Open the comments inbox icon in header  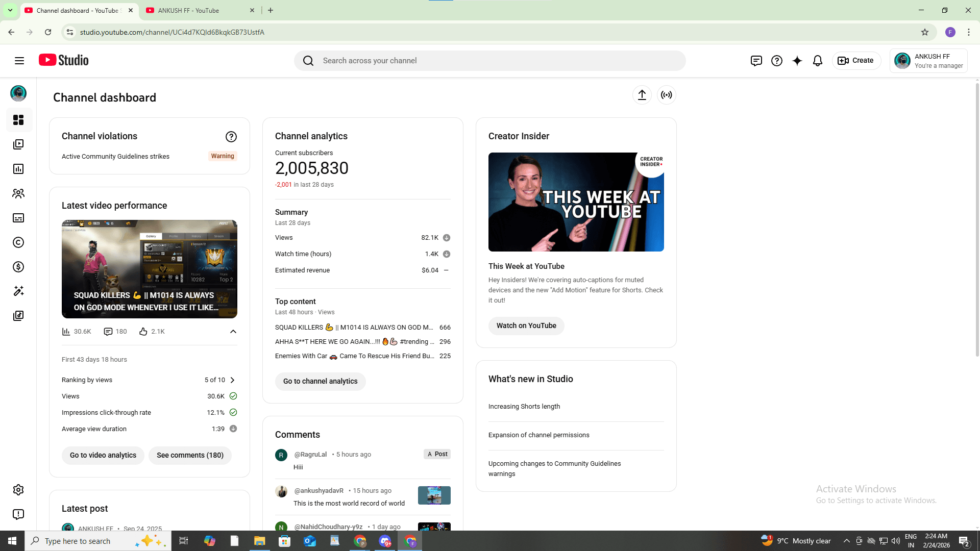tap(756, 61)
